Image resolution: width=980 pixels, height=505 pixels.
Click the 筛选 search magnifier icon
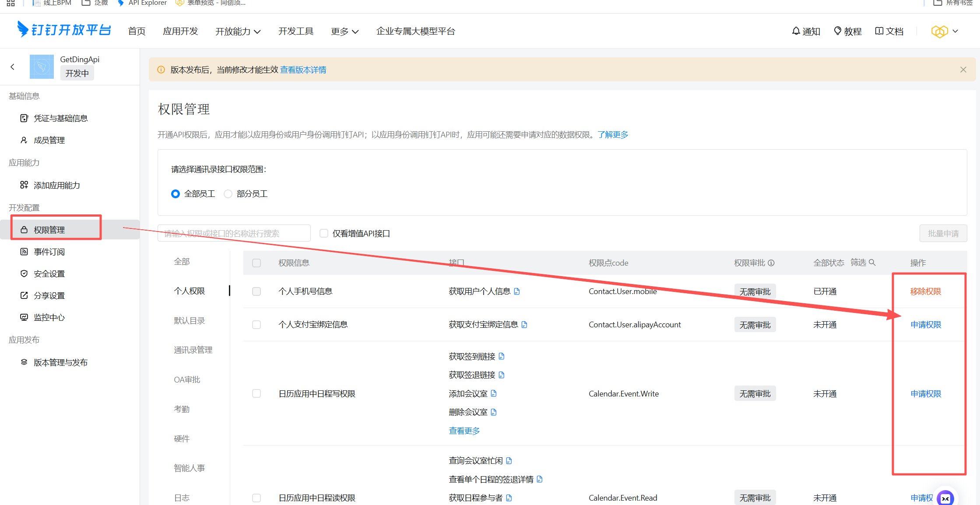[x=872, y=263]
